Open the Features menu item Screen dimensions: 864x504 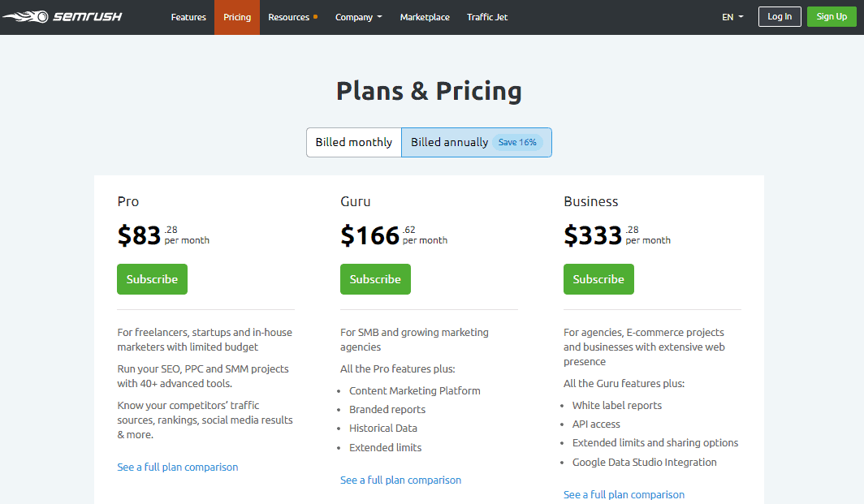188,17
